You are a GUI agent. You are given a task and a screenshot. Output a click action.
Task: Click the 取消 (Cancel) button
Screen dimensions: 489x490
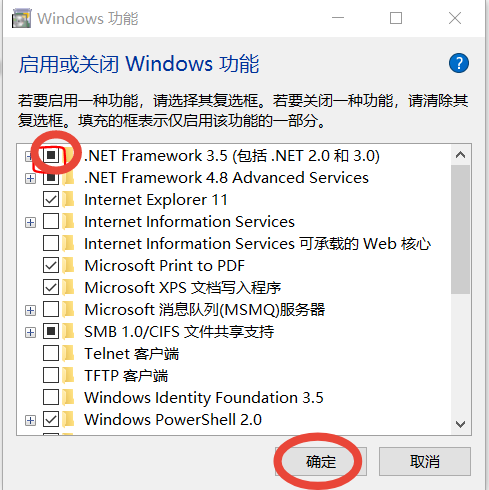pyautogui.click(x=425, y=461)
